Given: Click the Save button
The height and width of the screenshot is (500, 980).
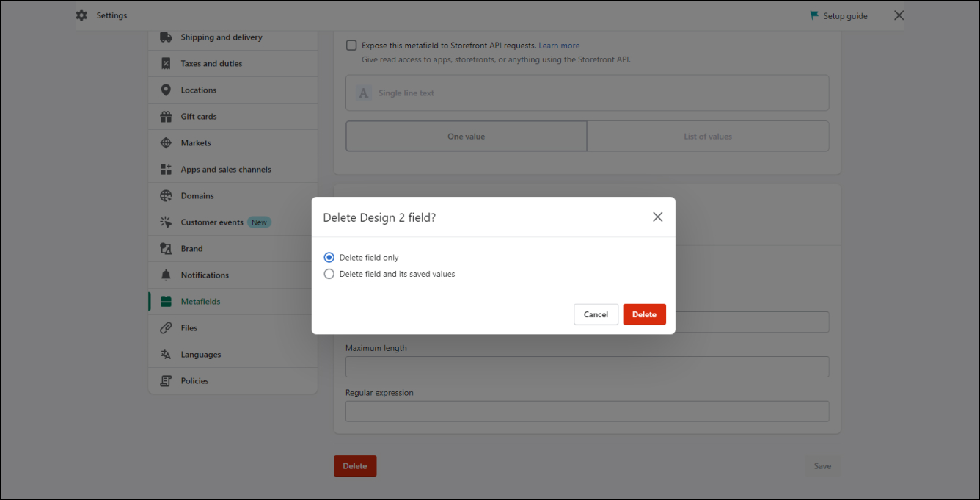Looking at the screenshot, I should 822,466.
